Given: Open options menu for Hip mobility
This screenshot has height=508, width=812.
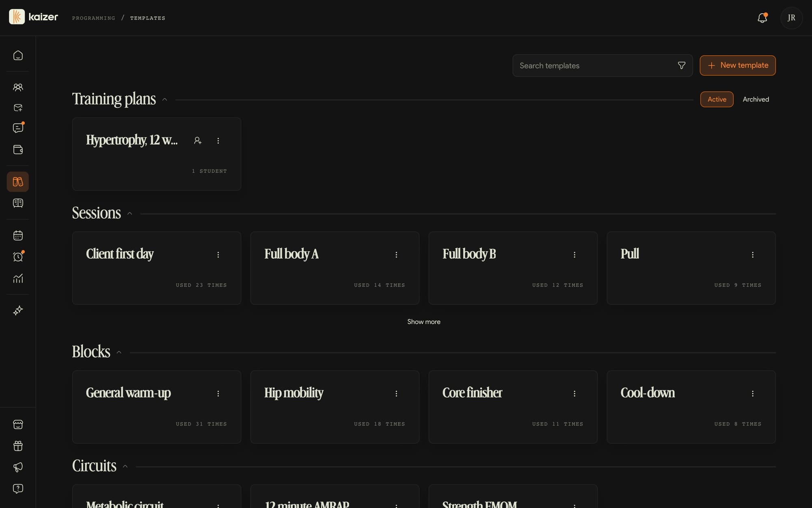Looking at the screenshot, I should tap(396, 394).
